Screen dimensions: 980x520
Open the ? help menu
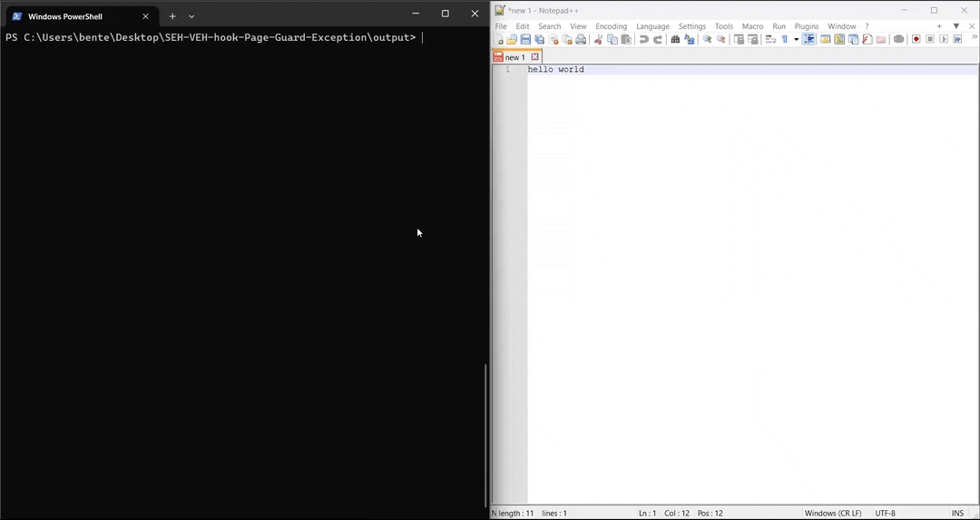click(x=867, y=26)
